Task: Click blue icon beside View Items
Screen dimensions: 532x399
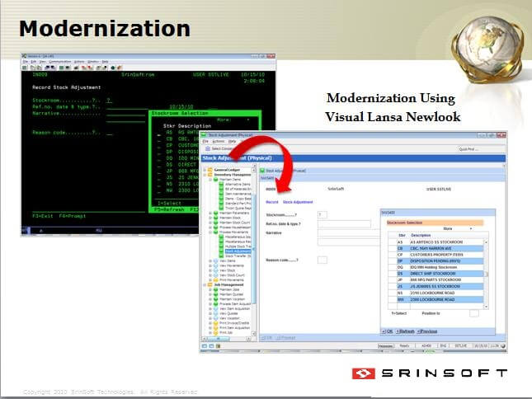Action: (216, 261)
